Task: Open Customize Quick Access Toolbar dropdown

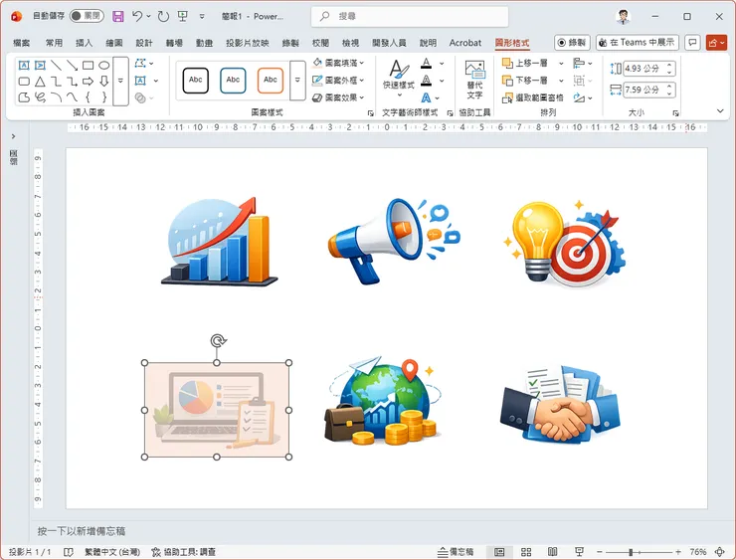Action: click(x=202, y=17)
